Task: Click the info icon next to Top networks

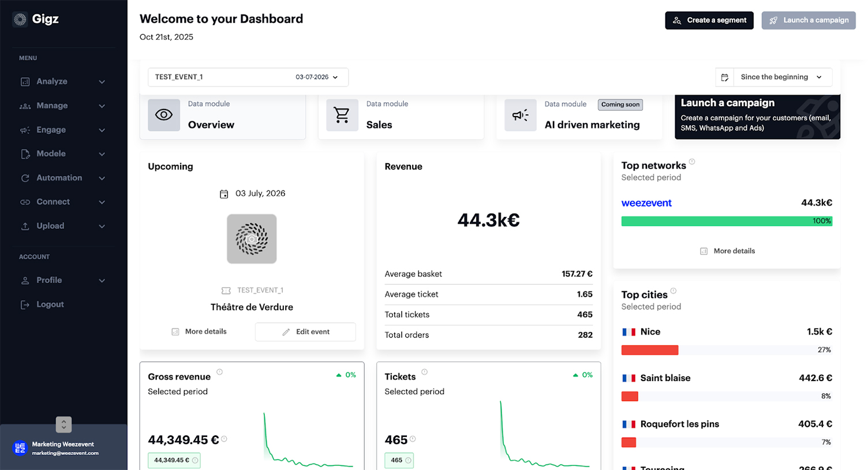Action: coord(692,162)
